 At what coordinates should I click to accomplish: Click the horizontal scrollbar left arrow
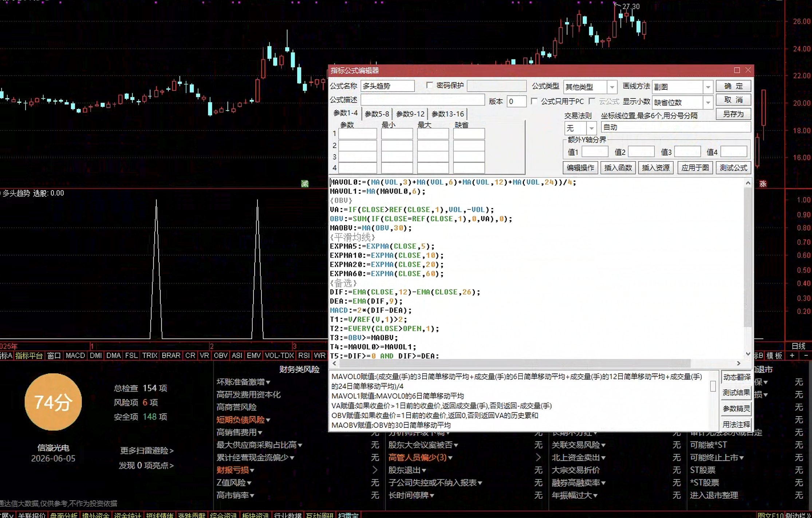tap(335, 363)
